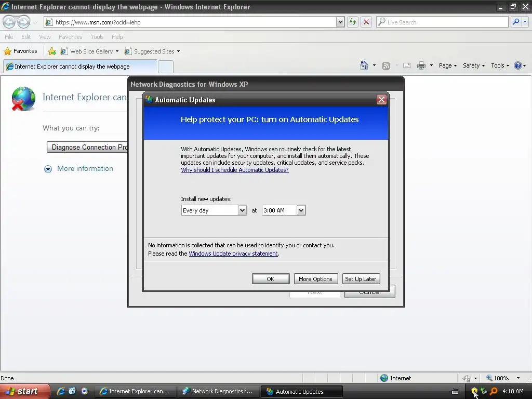Click OK in Automatic Updates dialog
This screenshot has height=399, width=532.
pos(270,279)
